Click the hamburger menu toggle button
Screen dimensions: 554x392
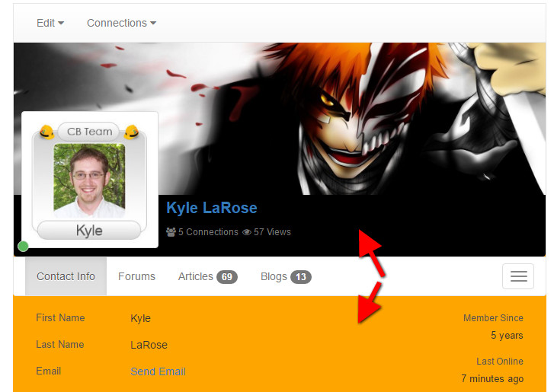coord(518,276)
